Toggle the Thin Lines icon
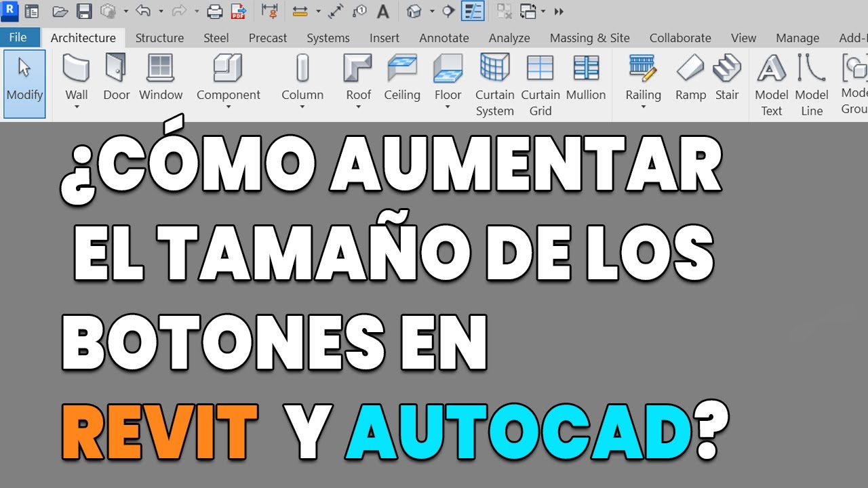868x488 pixels. [x=473, y=12]
